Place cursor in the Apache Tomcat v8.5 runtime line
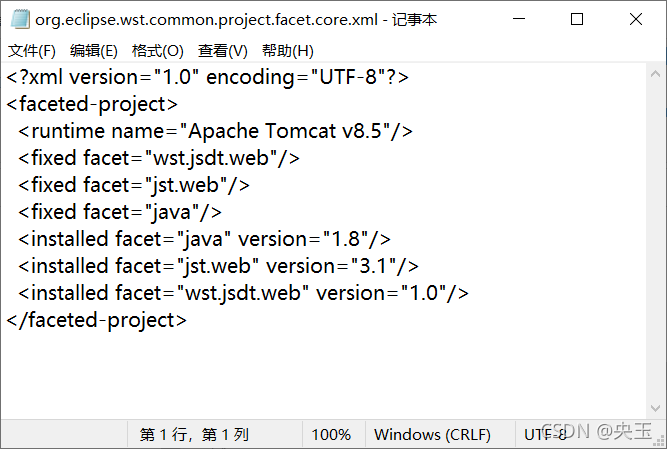667x449 pixels. click(x=215, y=131)
